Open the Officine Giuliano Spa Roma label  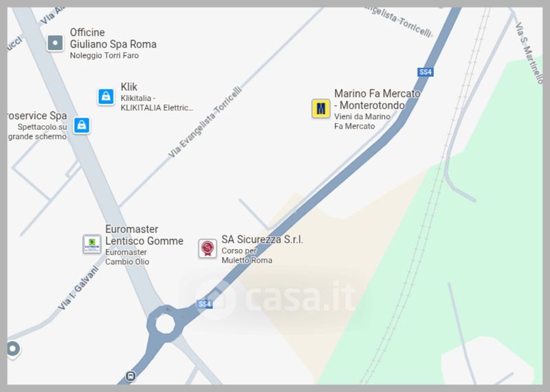(113, 39)
